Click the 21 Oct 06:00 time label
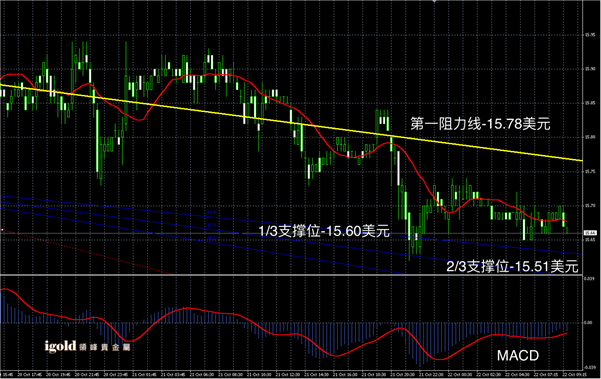The height and width of the screenshot is (379, 601). click(x=203, y=374)
